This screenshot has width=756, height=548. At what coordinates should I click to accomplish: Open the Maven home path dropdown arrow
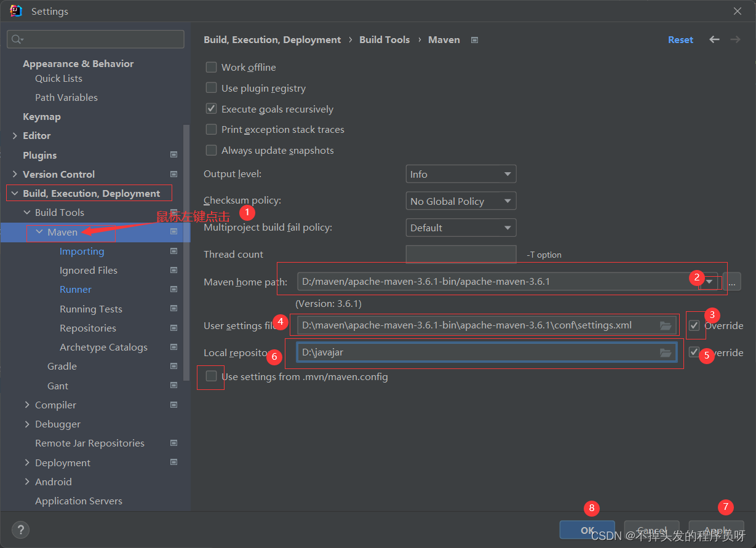pos(710,282)
